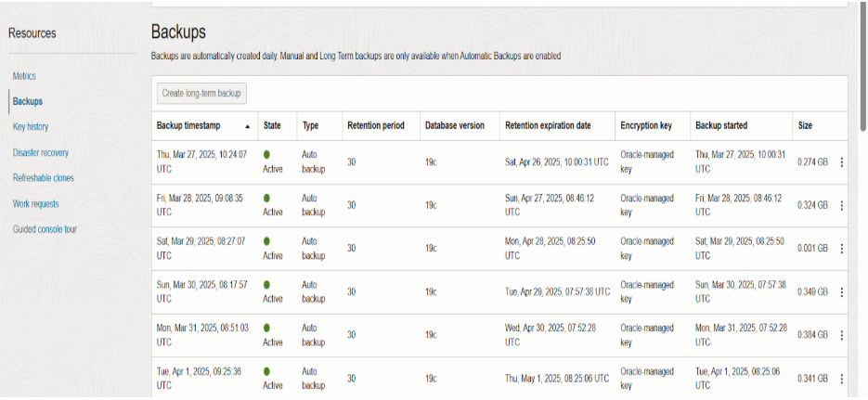Click the vertical page scrollbar
This screenshot has height=400, width=868.
(863, 67)
